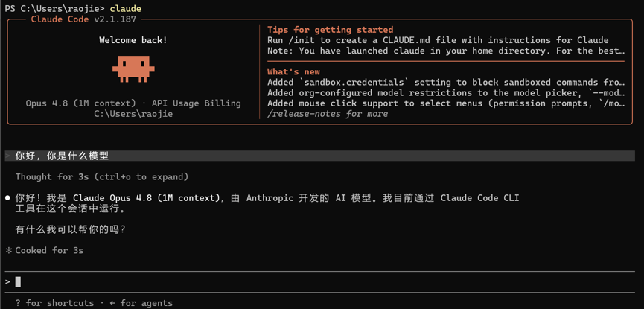Click the '? for shortcuts' hint
This screenshot has height=309, width=644.
(x=54, y=303)
